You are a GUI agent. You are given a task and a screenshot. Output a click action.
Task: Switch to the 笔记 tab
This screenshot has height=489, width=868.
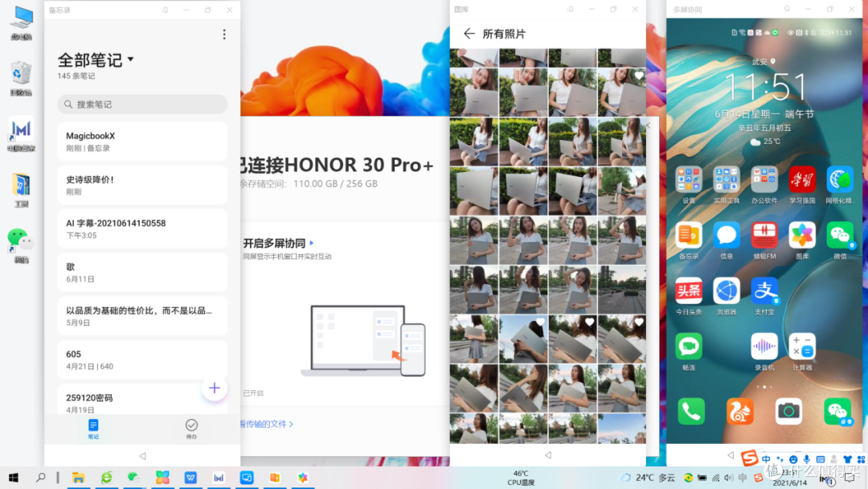click(93, 429)
